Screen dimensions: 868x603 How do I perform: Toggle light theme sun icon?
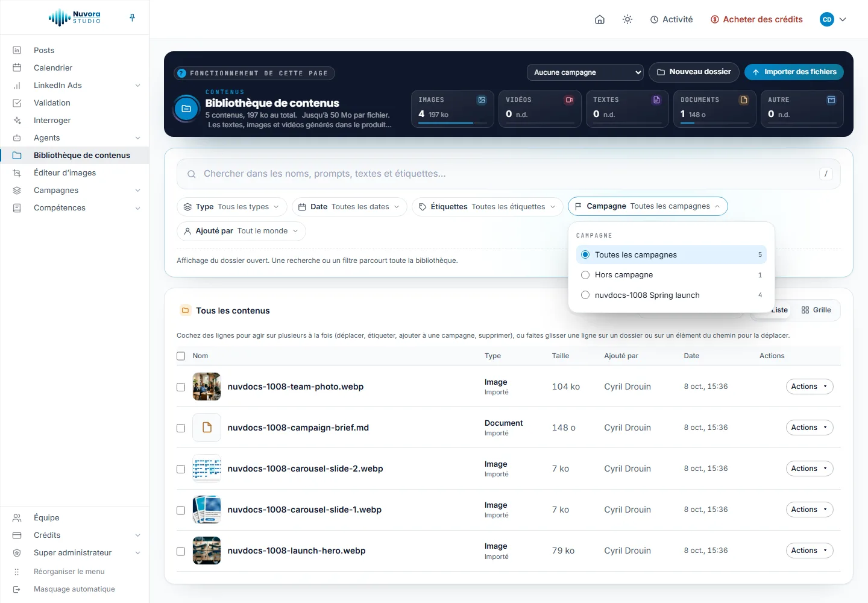pos(627,19)
